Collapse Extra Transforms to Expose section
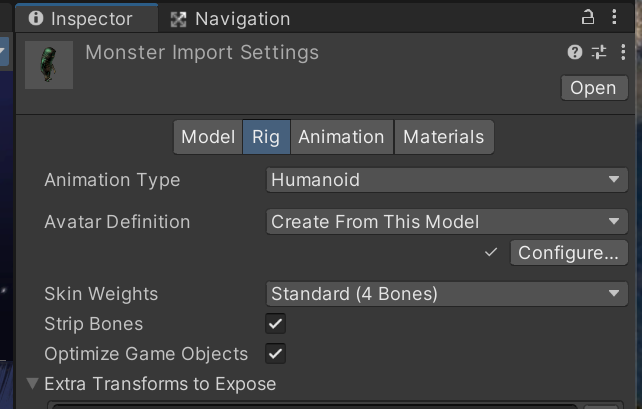Image resolution: width=642 pixels, height=409 pixels. click(32, 384)
